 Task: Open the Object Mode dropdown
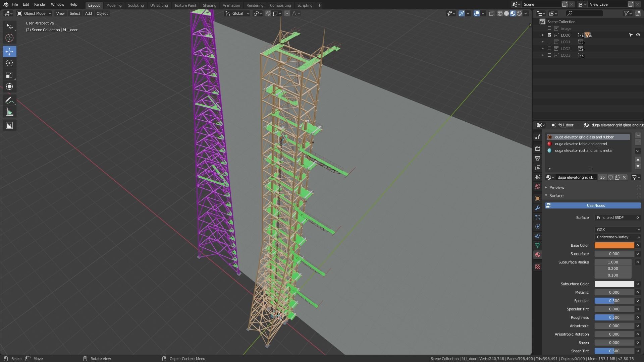point(35,13)
